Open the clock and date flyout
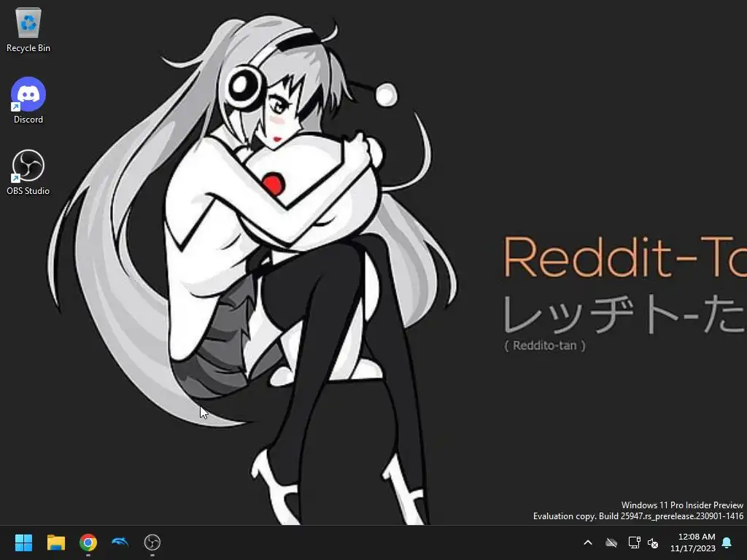This screenshot has height=560, width=747. [693, 542]
